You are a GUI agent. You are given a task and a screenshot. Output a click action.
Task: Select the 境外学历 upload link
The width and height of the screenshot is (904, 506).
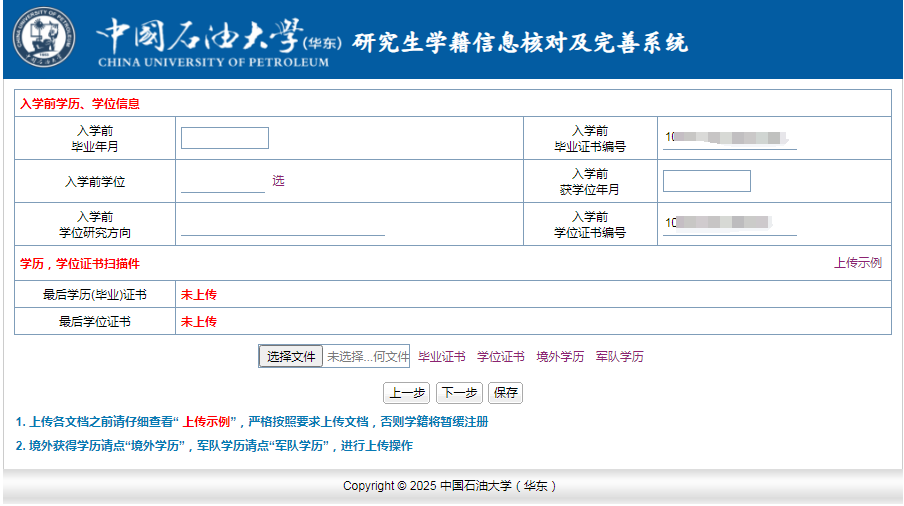click(x=560, y=357)
